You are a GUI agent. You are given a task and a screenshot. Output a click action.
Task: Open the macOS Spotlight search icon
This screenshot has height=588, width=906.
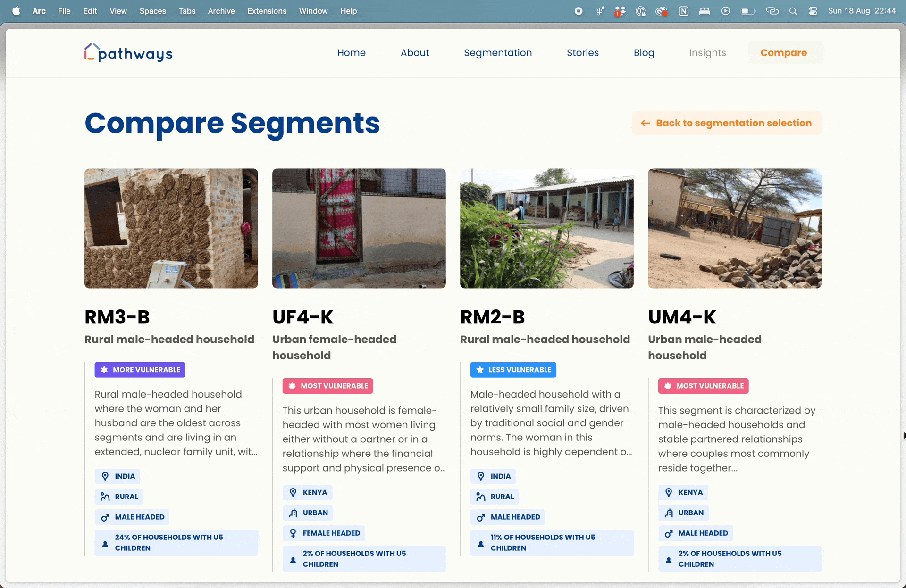point(793,11)
